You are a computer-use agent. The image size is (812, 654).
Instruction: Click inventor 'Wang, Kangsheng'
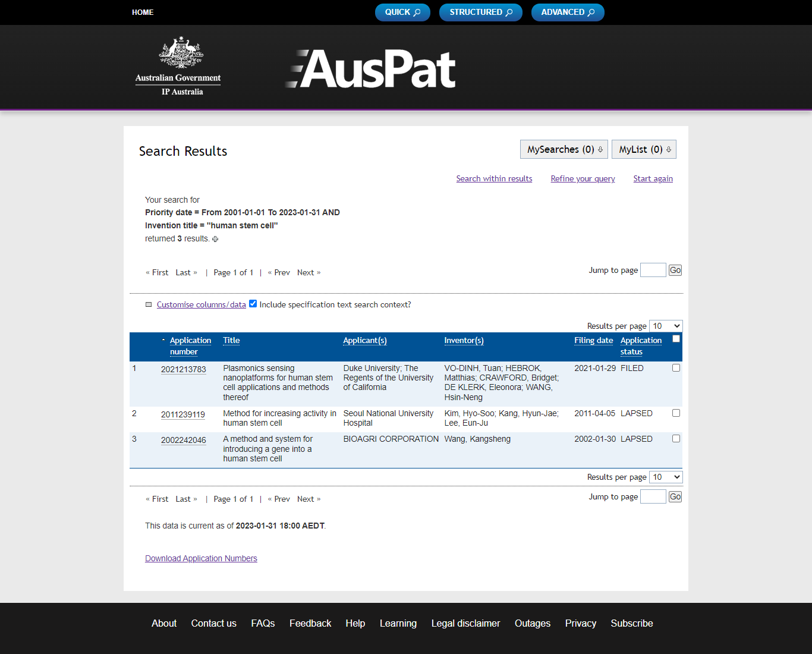pyautogui.click(x=477, y=439)
